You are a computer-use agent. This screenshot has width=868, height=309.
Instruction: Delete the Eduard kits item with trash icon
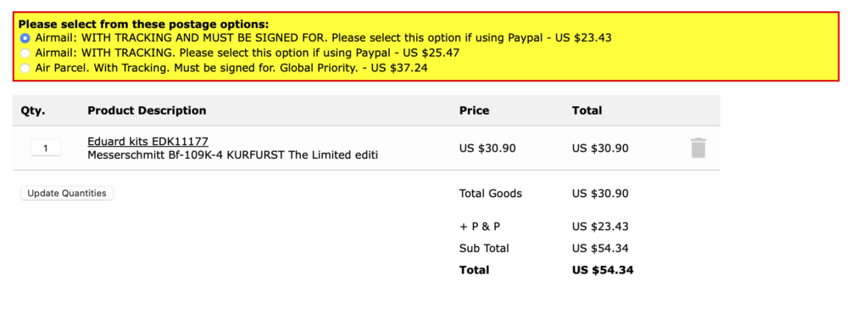(x=698, y=148)
